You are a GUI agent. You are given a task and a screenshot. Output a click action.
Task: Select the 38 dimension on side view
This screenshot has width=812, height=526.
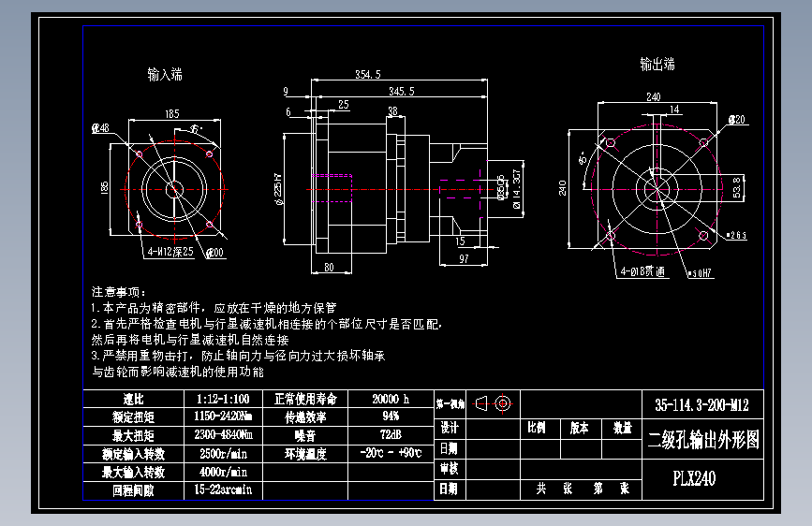392,110
